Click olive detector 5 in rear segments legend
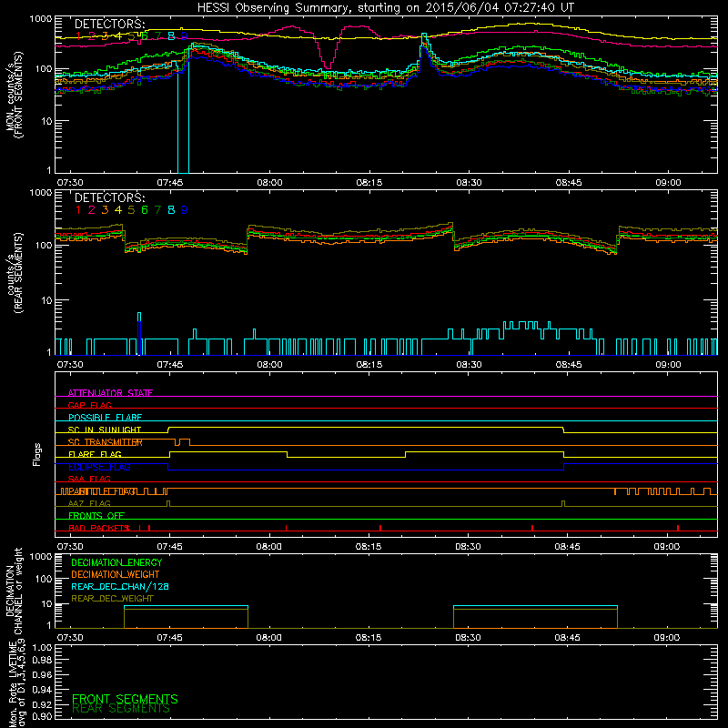 pos(131,210)
